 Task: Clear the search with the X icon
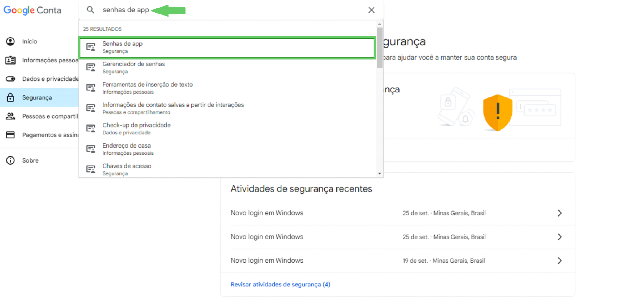pyautogui.click(x=371, y=10)
